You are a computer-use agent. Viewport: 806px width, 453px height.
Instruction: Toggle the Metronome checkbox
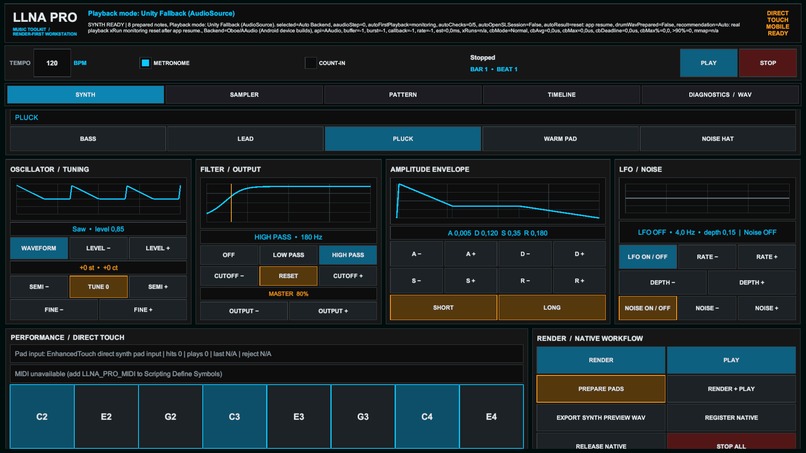(x=145, y=63)
